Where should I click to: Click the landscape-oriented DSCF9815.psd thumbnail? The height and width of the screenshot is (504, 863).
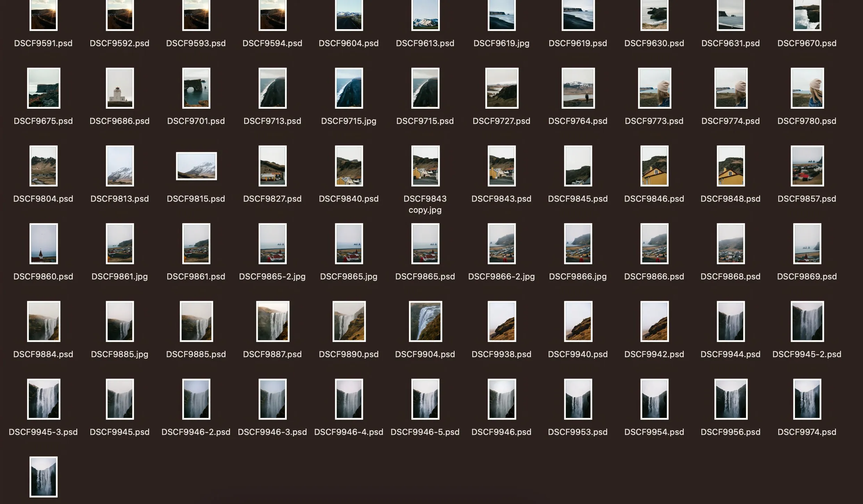[x=196, y=167]
